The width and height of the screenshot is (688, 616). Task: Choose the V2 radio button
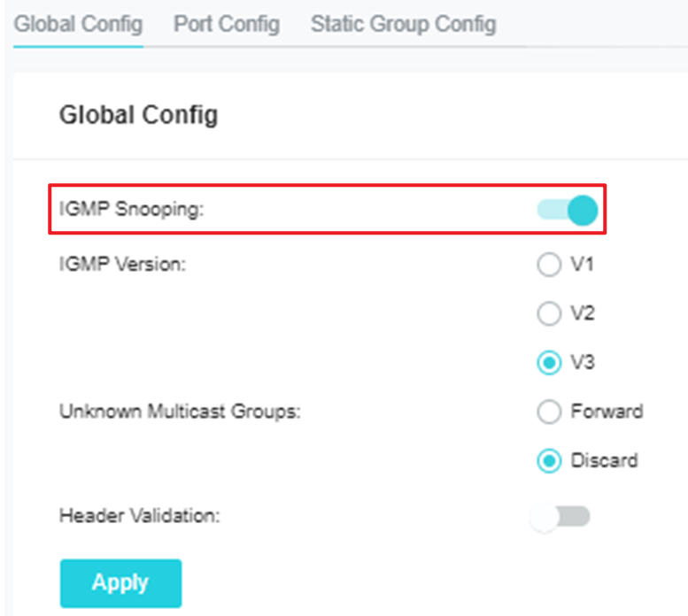[549, 313]
